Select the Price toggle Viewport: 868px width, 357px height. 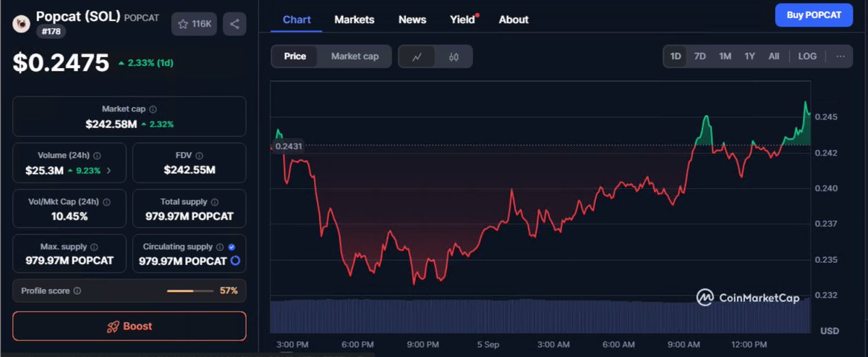point(295,56)
